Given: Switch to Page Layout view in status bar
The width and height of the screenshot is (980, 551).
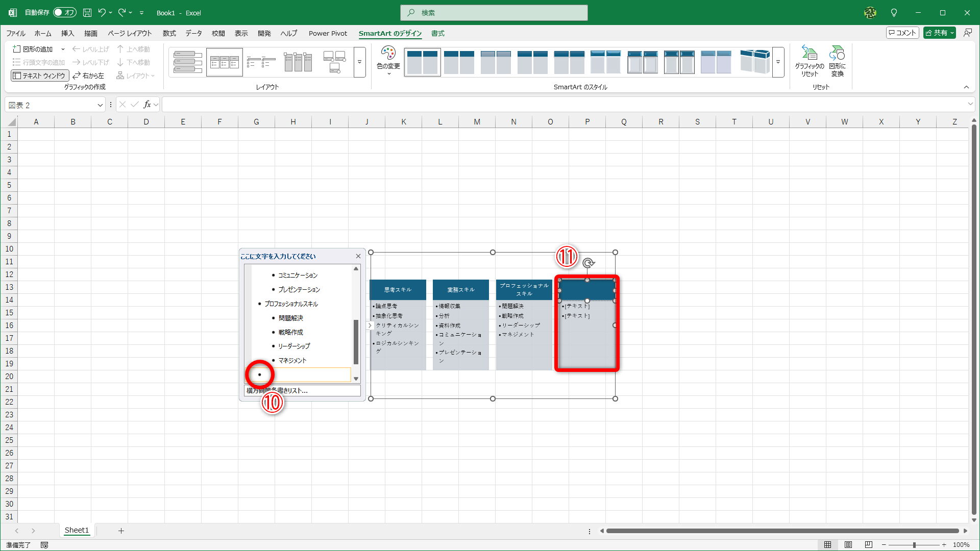Looking at the screenshot, I should (848, 545).
